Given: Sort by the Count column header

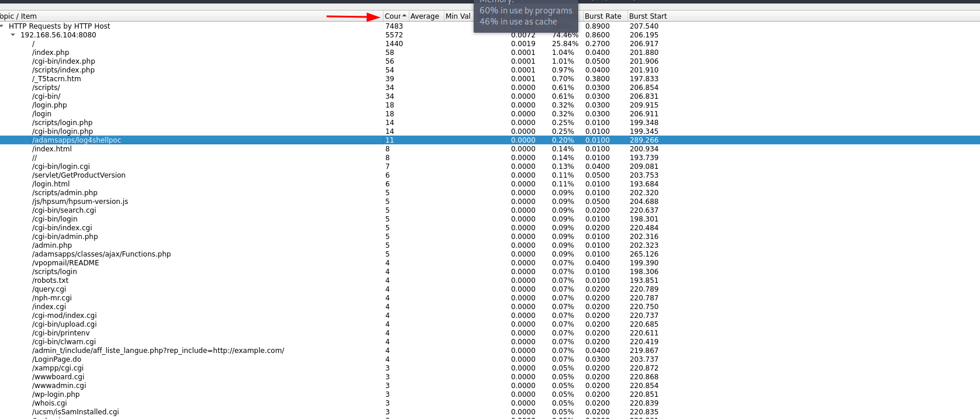Looking at the screenshot, I should pyautogui.click(x=392, y=16).
